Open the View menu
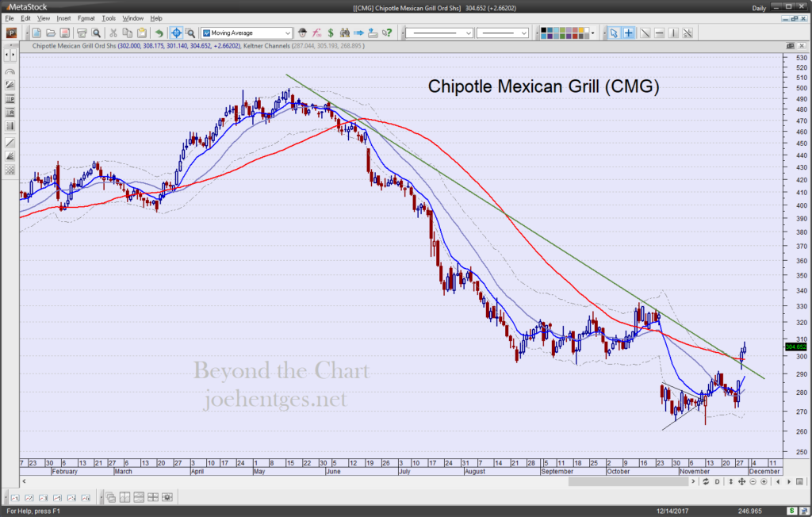This screenshot has width=812, height=517. (44, 18)
